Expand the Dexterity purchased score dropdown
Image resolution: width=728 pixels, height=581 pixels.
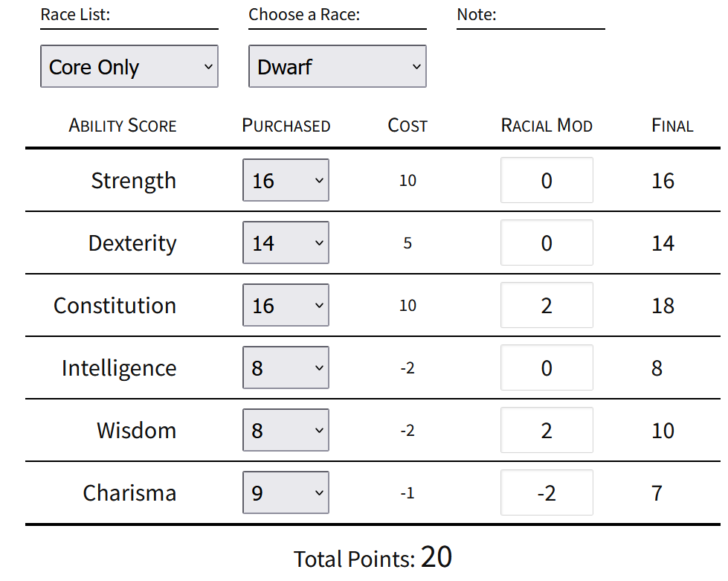click(x=286, y=243)
